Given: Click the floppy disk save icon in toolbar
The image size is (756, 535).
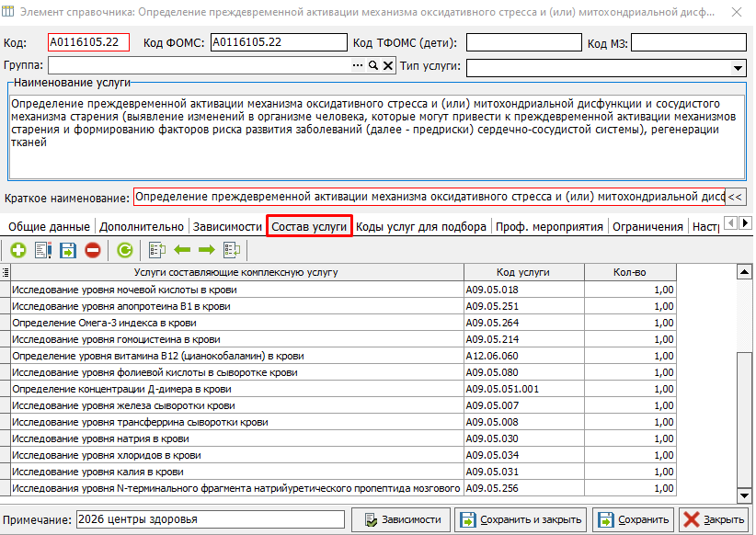Looking at the screenshot, I should click(x=68, y=250).
